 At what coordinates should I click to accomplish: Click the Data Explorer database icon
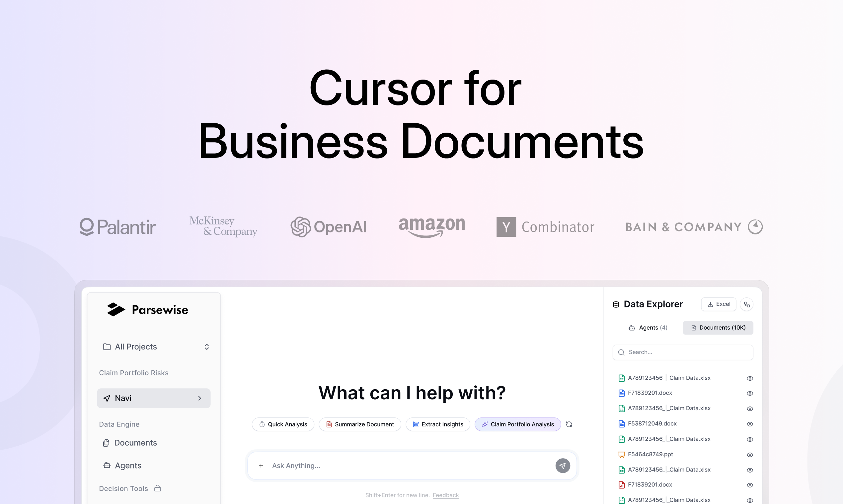coord(616,304)
